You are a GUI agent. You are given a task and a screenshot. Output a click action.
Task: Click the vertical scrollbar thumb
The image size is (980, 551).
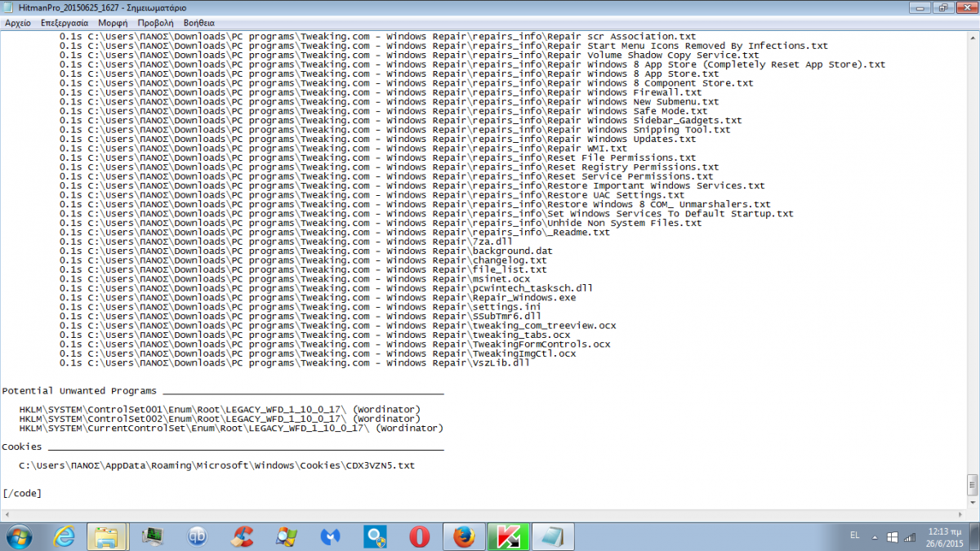click(973, 485)
